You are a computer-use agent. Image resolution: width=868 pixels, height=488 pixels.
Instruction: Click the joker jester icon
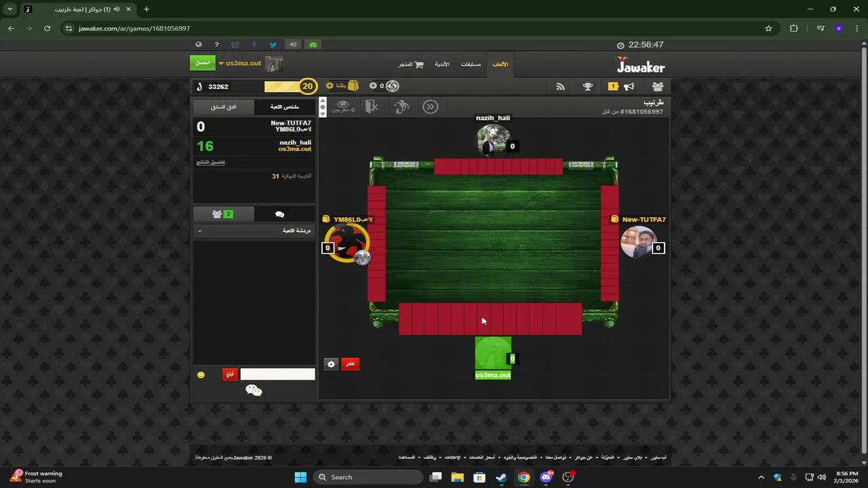pos(401,106)
